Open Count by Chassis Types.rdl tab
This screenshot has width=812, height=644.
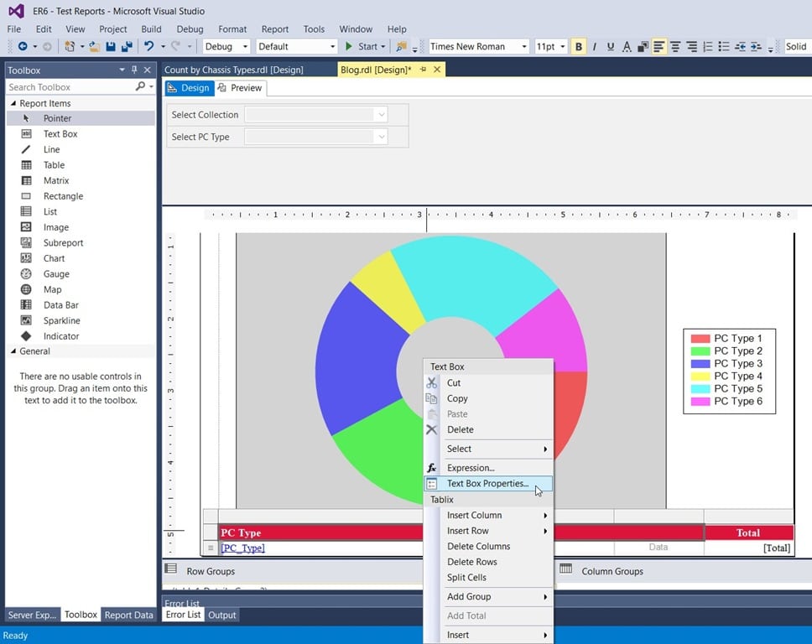coord(234,70)
